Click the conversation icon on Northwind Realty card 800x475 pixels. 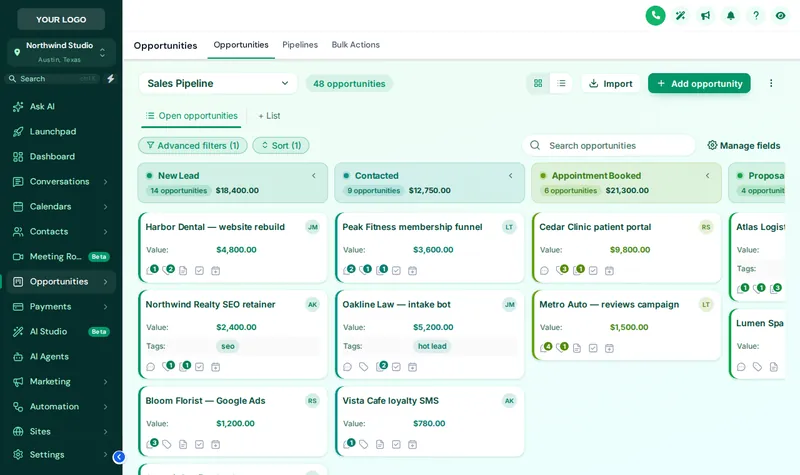coord(151,367)
